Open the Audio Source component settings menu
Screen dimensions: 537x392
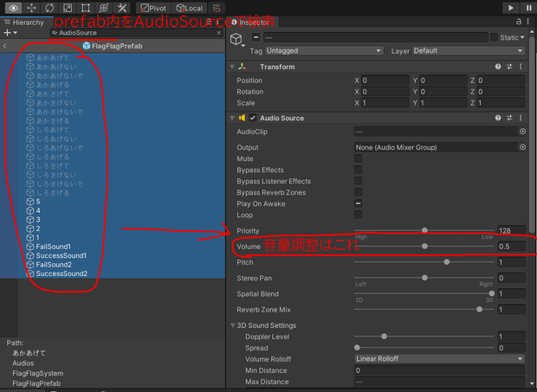(x=521, y=118)
